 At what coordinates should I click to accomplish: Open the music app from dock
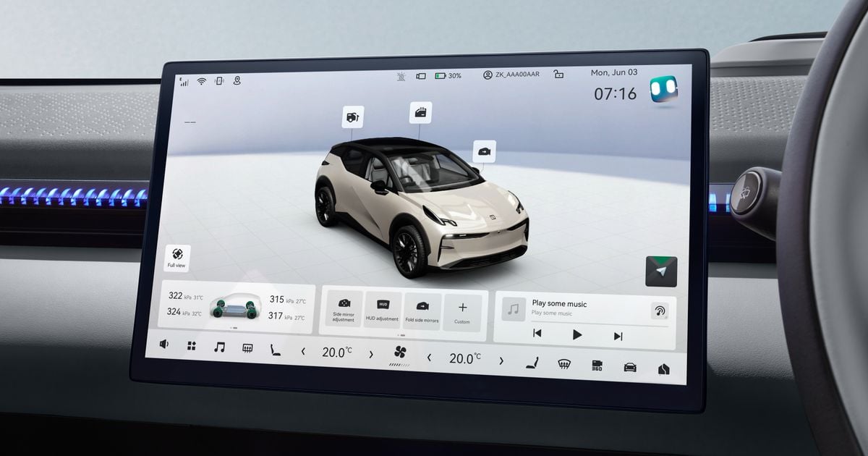click(x=219, y=347)
